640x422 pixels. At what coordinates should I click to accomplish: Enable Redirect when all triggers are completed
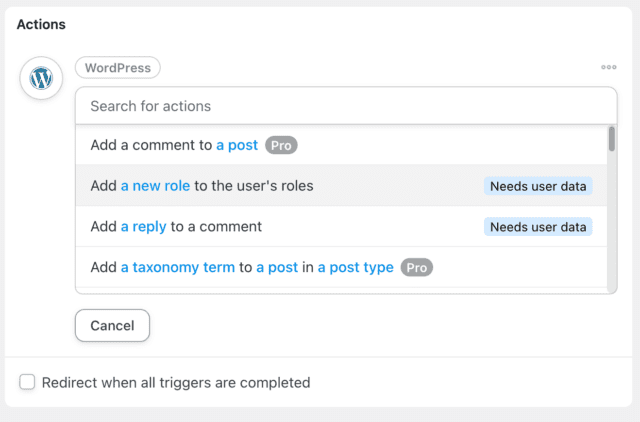[28, 382]
